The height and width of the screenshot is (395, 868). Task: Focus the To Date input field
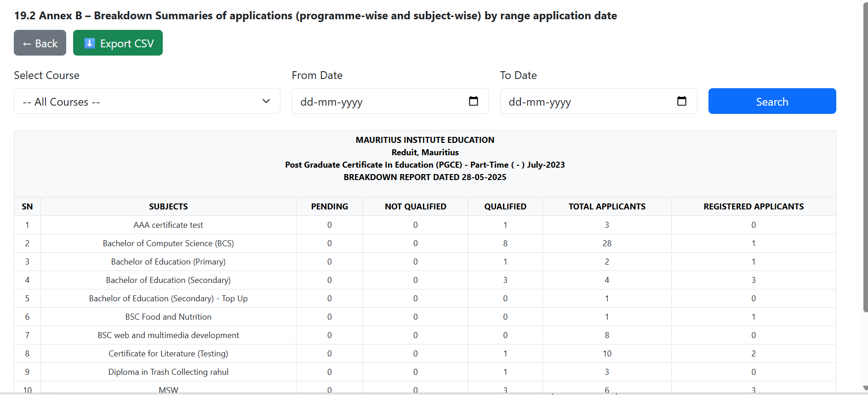[x=584, y=102]
